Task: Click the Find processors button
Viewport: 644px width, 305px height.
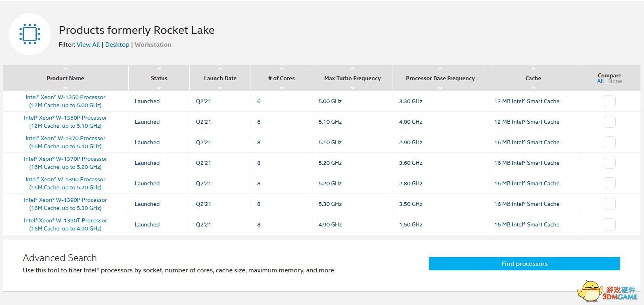Action: pyautogui.click(x=524, y=264)
